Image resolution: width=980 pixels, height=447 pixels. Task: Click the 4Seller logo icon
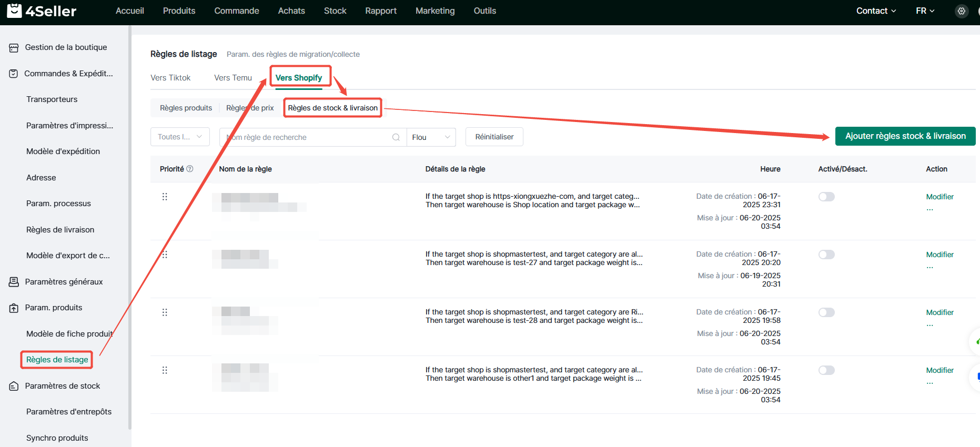(x=14, y=10)
